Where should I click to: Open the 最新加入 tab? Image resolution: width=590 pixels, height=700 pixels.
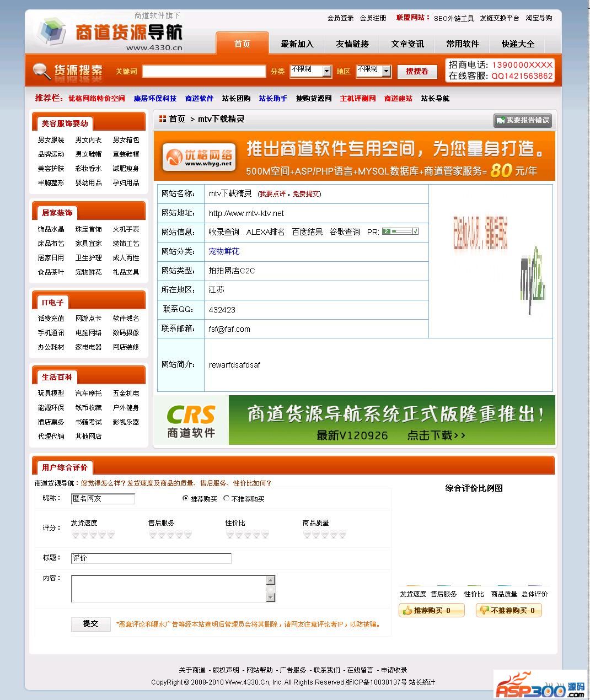(297, 44)
